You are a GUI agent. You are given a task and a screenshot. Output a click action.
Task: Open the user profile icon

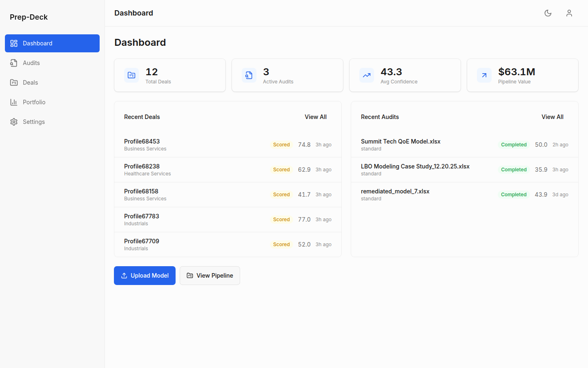coord(569,13)
